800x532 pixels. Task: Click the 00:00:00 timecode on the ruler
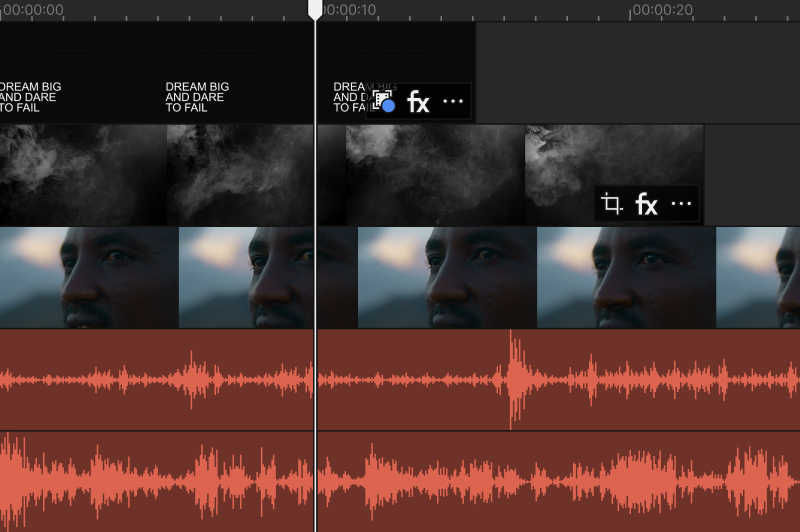pos(32,10)
